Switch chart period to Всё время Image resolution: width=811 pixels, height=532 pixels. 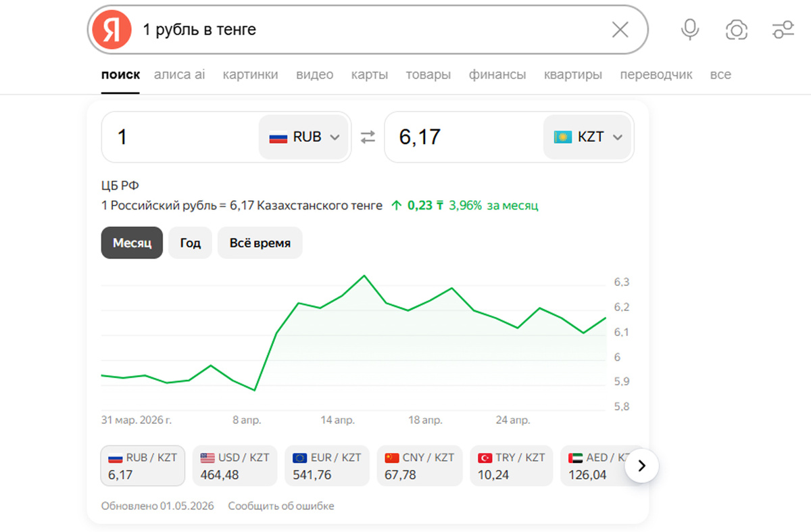260,243
